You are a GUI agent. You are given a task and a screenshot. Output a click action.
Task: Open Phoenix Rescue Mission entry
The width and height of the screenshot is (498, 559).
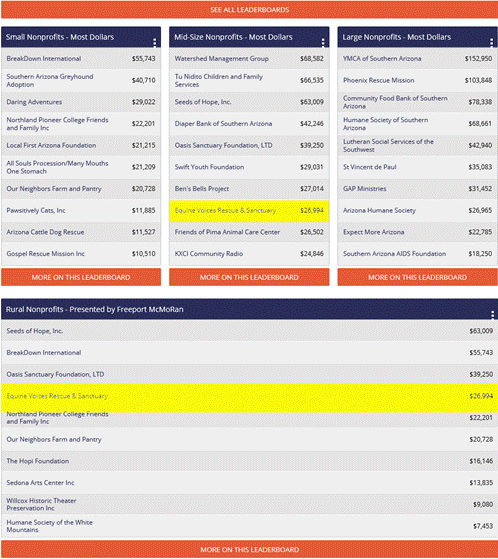[417, 80]
